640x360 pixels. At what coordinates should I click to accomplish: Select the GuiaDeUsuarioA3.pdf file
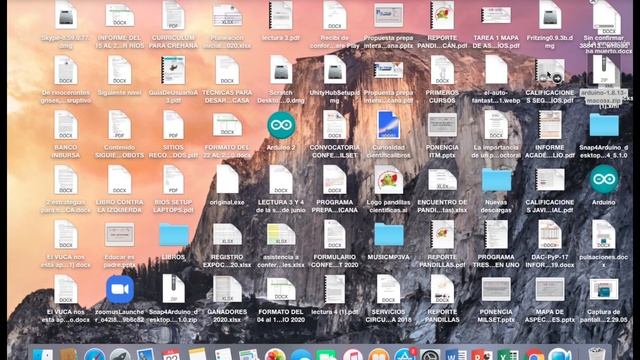tap(173, 71)
